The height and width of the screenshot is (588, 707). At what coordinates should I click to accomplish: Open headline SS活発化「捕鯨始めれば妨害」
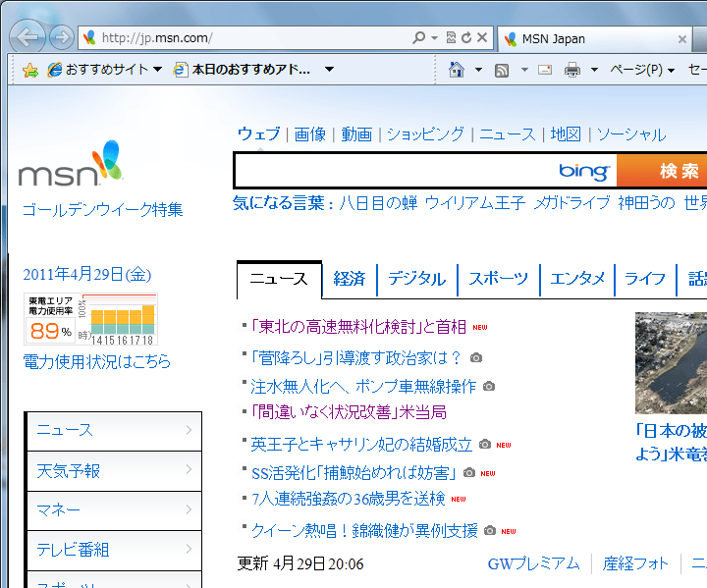pos(353,473)
